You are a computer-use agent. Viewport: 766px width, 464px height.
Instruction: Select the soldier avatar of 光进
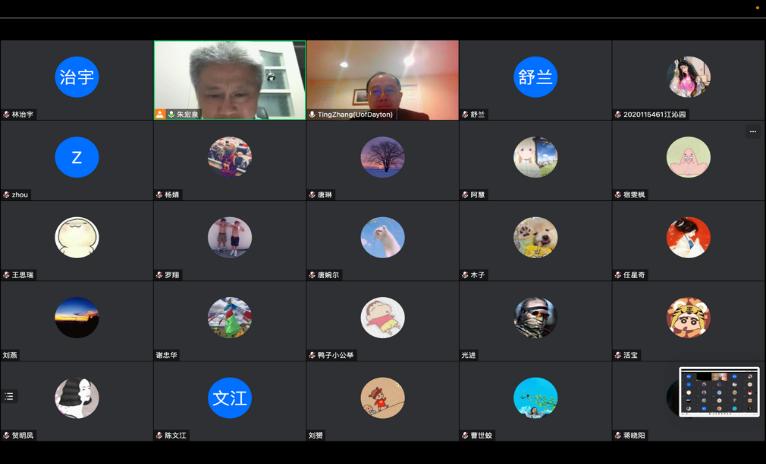point(536,317)
